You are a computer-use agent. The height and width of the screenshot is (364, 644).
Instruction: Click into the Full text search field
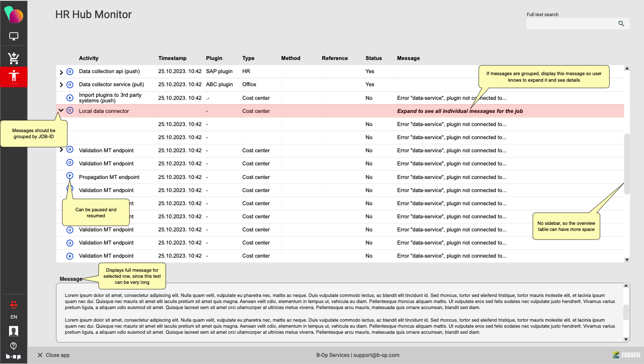571,24
